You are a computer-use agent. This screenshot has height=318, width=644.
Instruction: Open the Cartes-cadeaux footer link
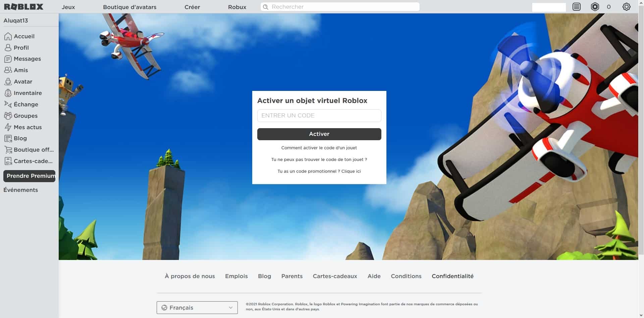pos(335,276)
